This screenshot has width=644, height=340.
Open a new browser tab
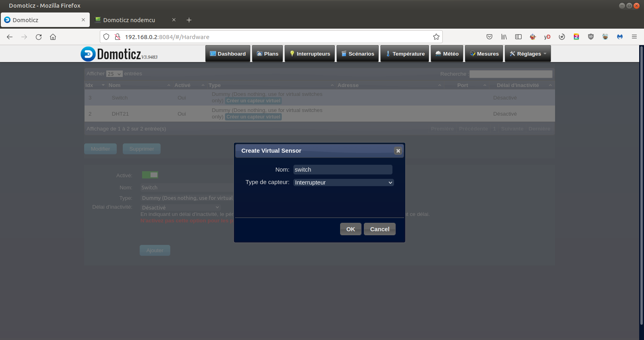click(189, 20)
